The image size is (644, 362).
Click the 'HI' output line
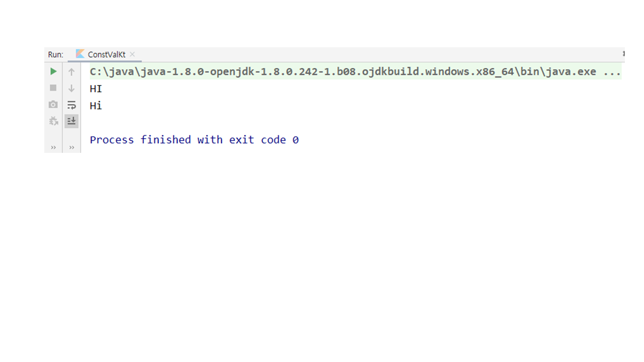point(96,89)
